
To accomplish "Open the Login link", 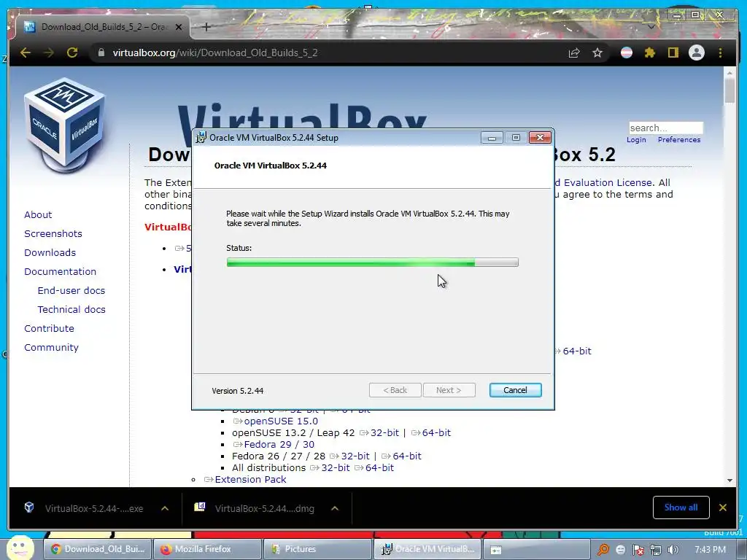I will [x=636, y=139].
